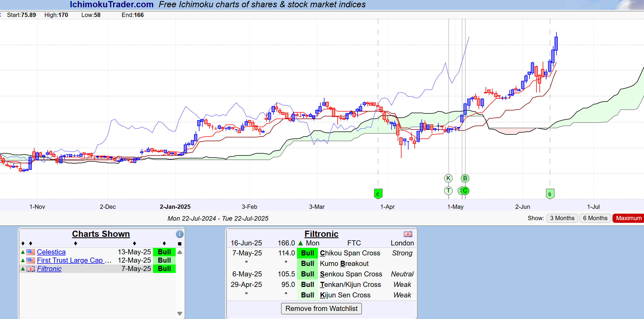Click IchimokuTrader.com site title
644x319 pixels.
pyautogui.click(x=112, y=4)
